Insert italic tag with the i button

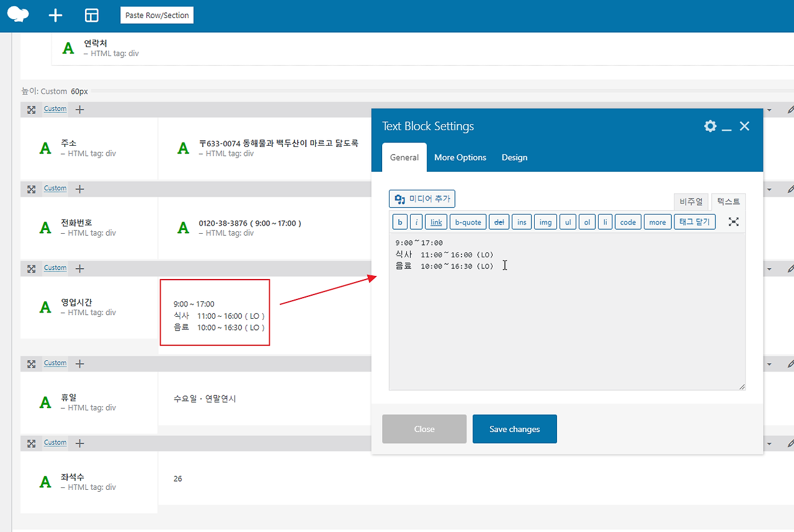pyautogui.click(x=416, y=222)
